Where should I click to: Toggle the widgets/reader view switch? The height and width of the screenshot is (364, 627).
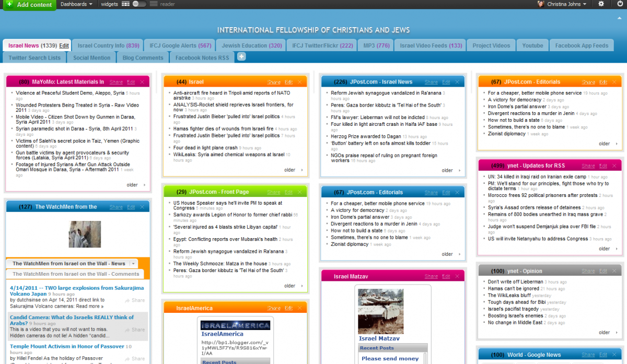(139, 4)
